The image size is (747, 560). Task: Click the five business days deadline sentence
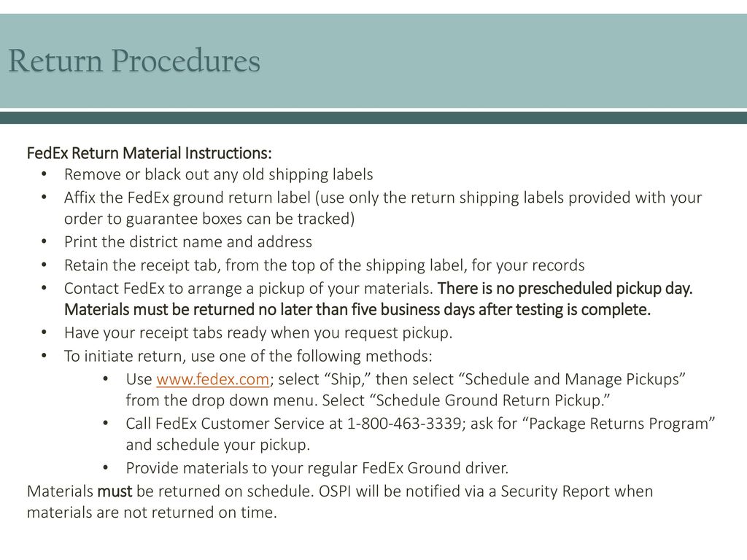coord(357,310)
